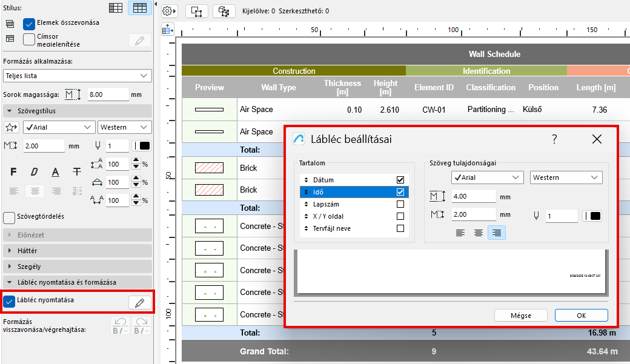Uncheck Elemek összevonása

coord(28,24)
